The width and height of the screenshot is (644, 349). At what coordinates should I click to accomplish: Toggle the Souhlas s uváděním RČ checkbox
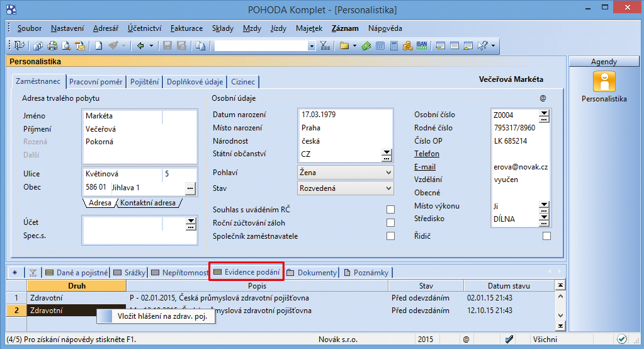(390, 210)
